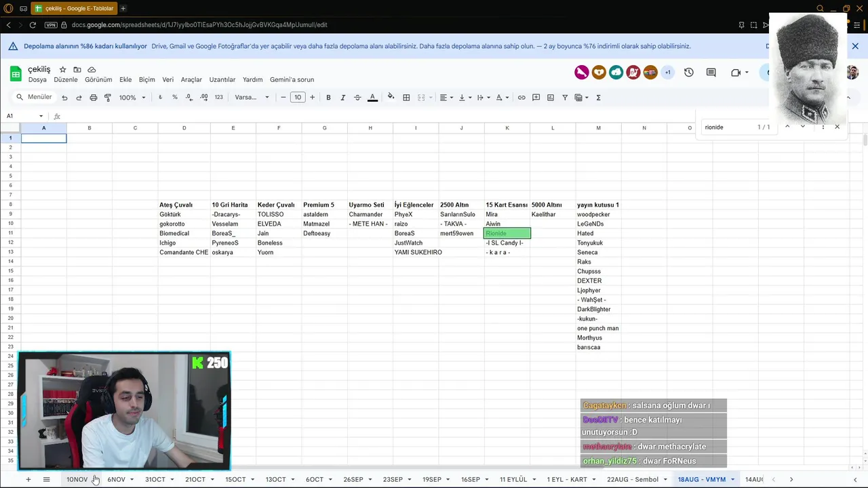Screen dimensions: 868x488
Task: Reload the page in the browser
Action: (x=33, y=25)
